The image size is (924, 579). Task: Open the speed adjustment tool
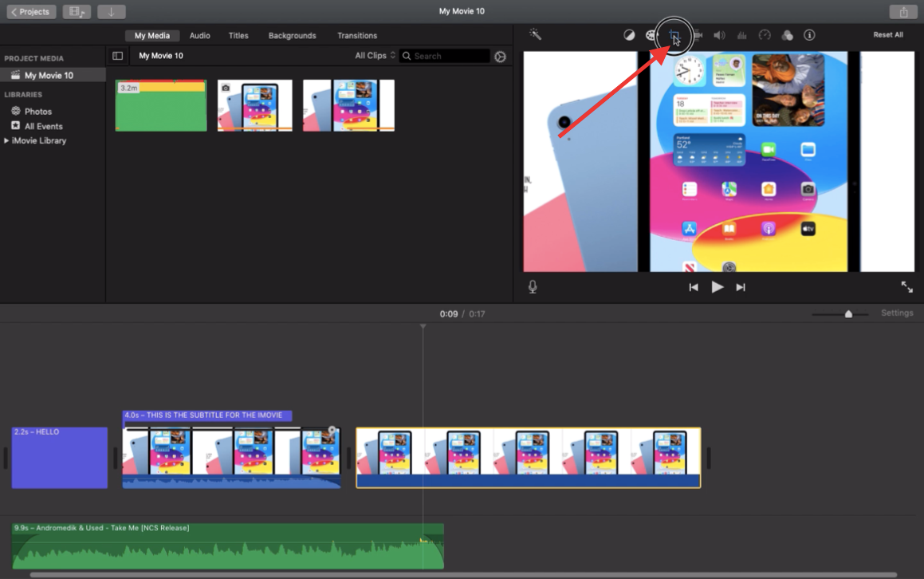click(765, 35)
